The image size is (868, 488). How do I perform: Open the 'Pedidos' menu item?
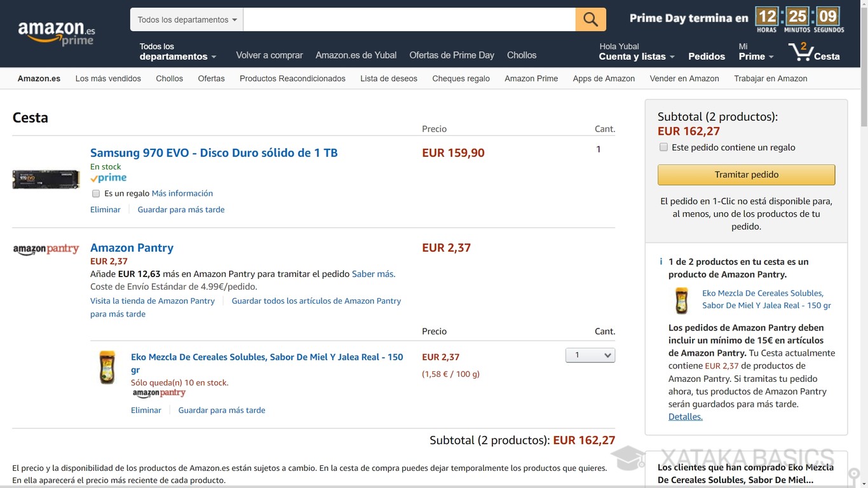click(706, 56)
